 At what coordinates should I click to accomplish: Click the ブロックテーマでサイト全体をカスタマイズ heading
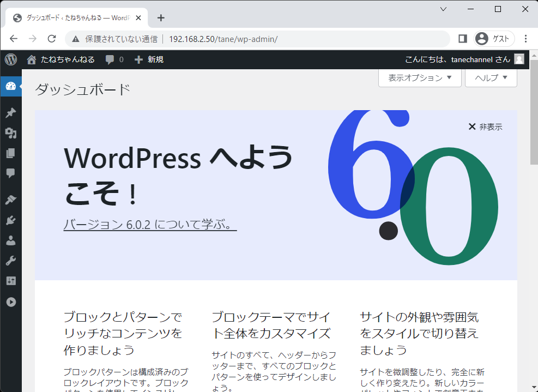(271, 325)
